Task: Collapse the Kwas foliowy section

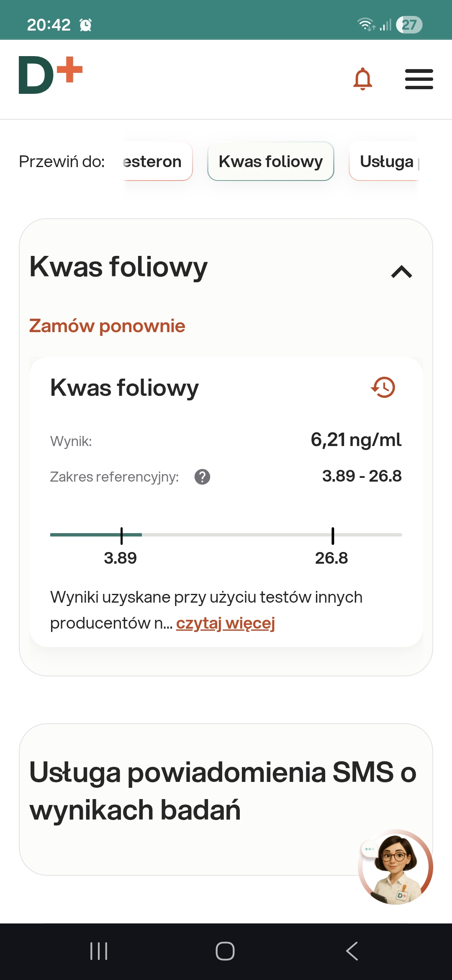Action: pyautogui.click(x=401, y=272)
